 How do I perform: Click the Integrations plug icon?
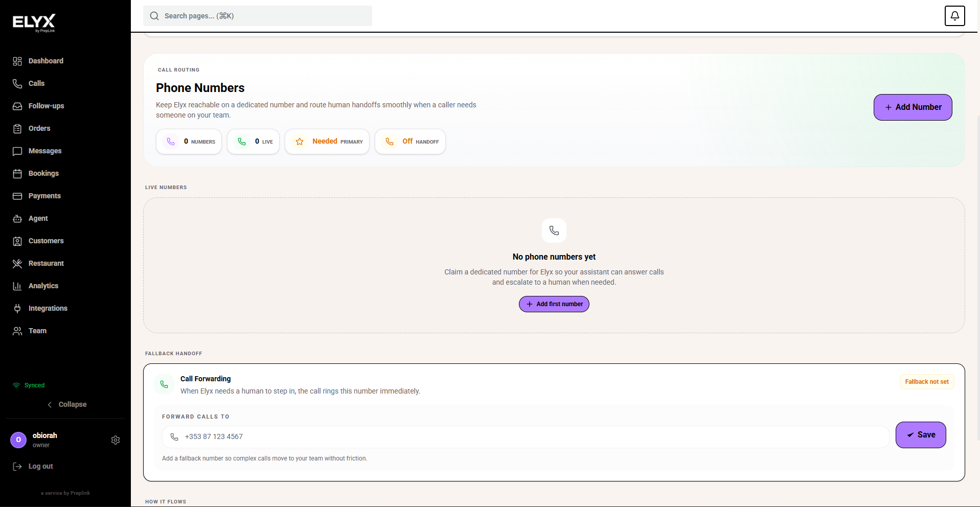[17, 309]
